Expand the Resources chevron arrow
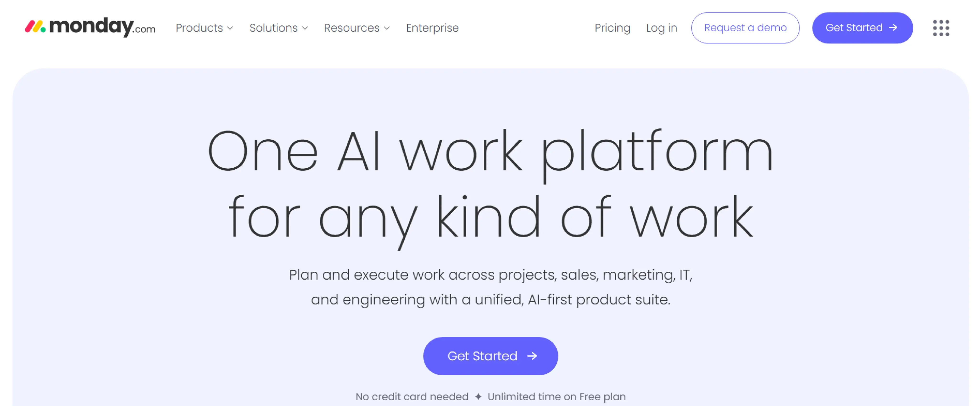 pyautogui.click(x=387, y=28)
